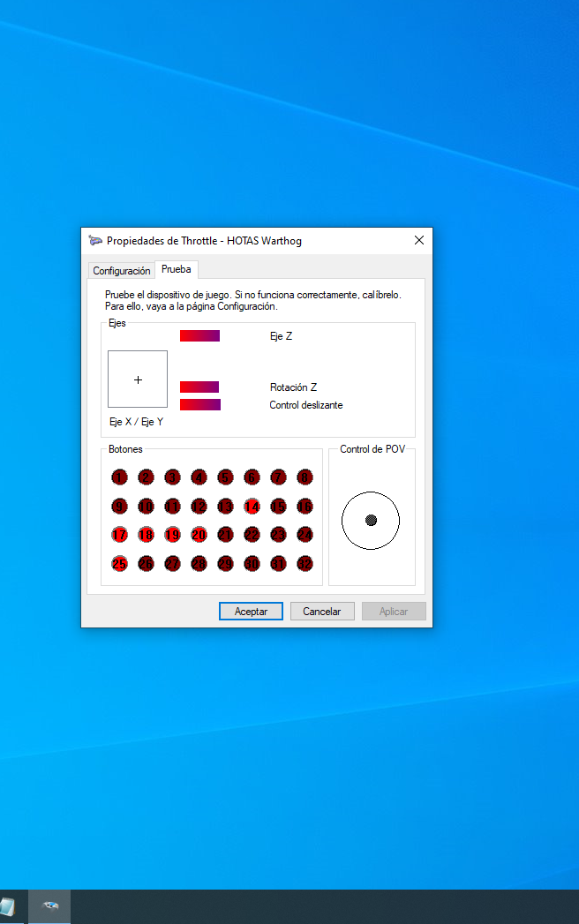Click button indicator 1
This screenshot has height=924, width=579.
(x=120, y=477)
